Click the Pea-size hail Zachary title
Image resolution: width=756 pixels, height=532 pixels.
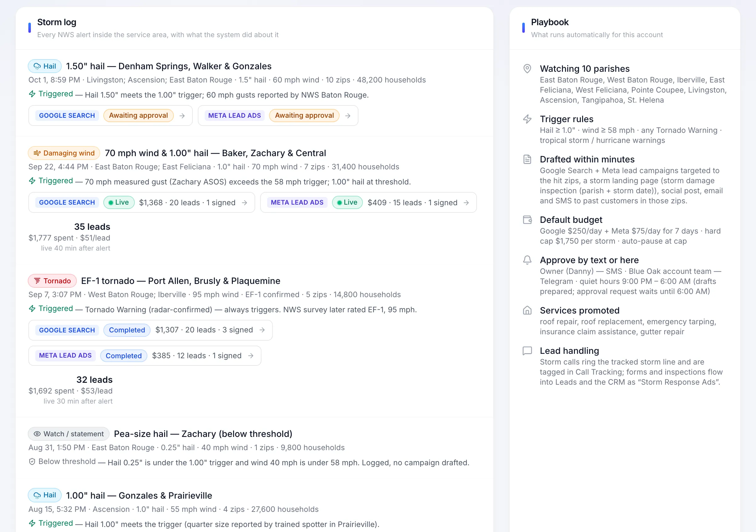coord(203,434)
